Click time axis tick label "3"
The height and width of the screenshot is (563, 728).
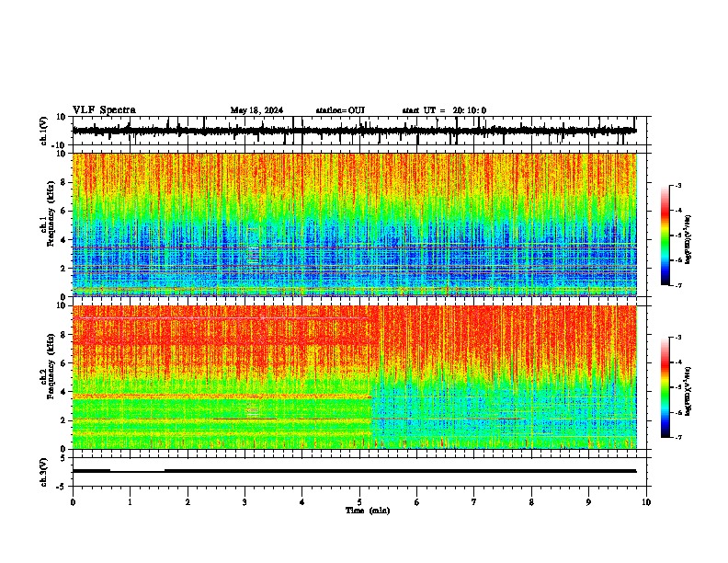pos(245,502)
